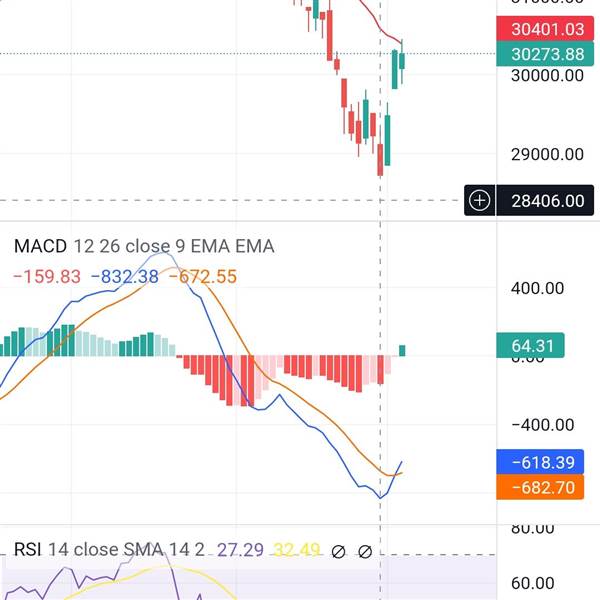Click the red 30401.03 price label
The height and width of the screenshot is (600, 600).
(545, 29)
